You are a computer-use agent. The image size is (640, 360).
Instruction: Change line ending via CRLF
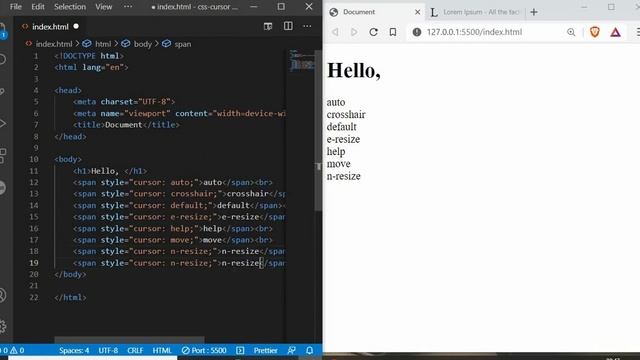coord(135,350)
